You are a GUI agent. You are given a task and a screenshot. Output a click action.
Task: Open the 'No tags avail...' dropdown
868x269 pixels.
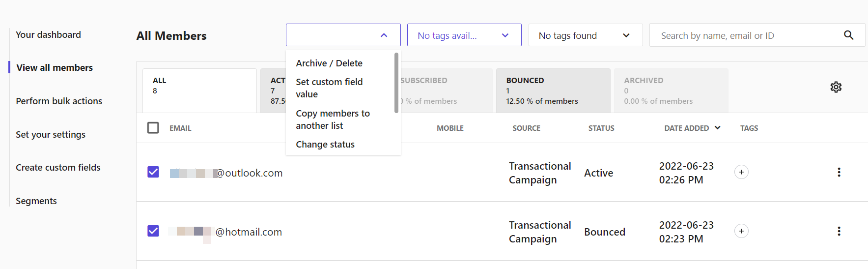click(464, 35)
